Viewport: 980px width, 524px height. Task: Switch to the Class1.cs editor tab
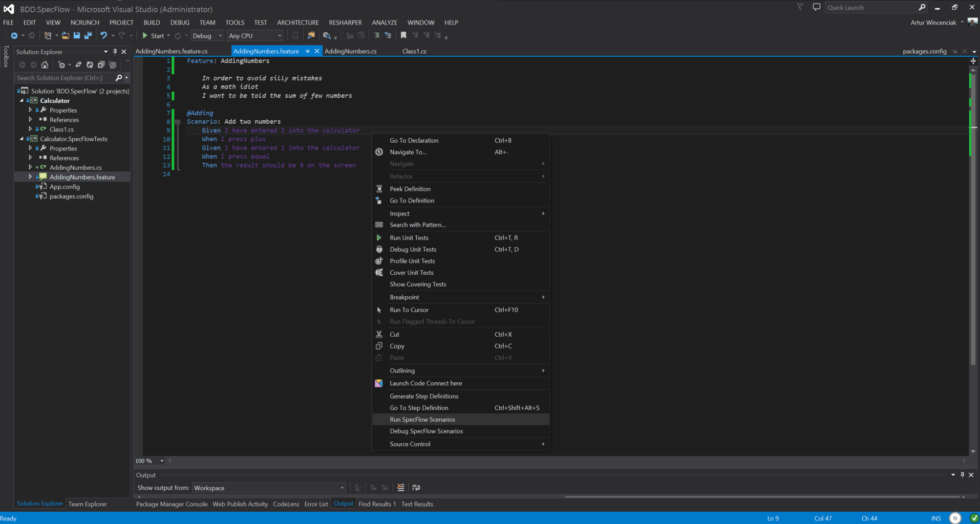tap(414, 51)
